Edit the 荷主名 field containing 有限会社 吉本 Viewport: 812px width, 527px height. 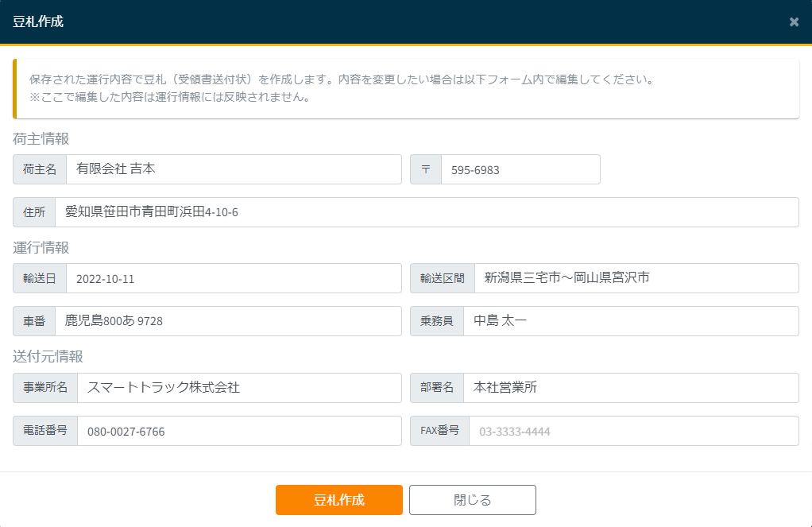[x=234, y=169]
